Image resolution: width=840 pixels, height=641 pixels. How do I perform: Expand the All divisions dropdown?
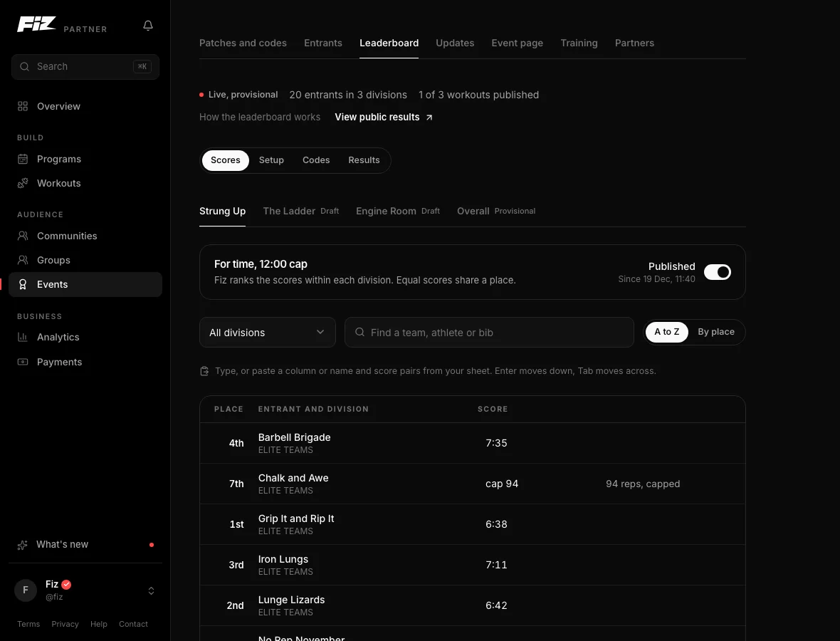(x=268, y=333)
